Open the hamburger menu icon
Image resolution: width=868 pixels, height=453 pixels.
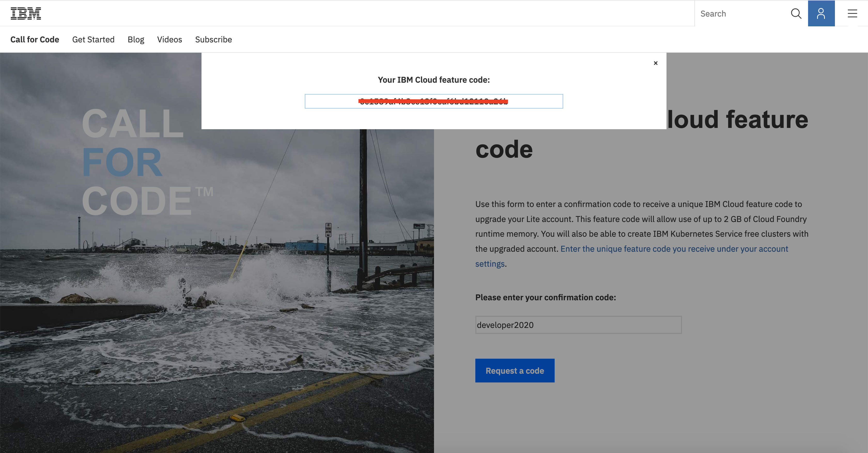(x=852, y=13)
